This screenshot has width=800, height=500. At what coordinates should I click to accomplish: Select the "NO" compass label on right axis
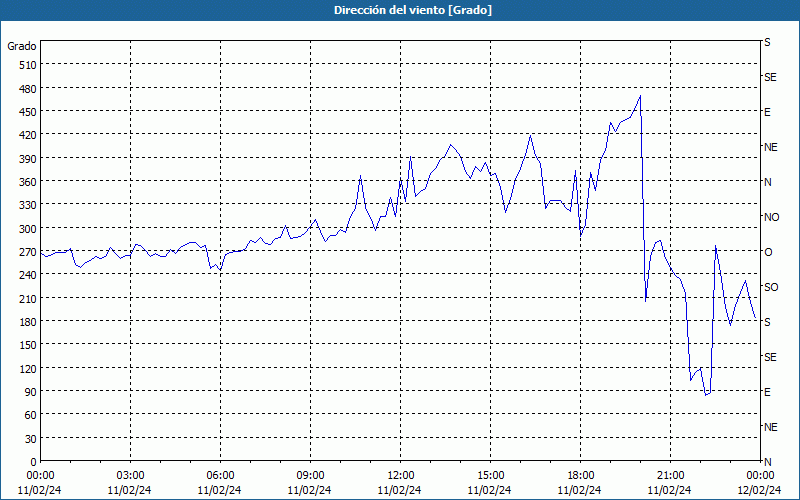pyautogui.click(x=771, y=217)
